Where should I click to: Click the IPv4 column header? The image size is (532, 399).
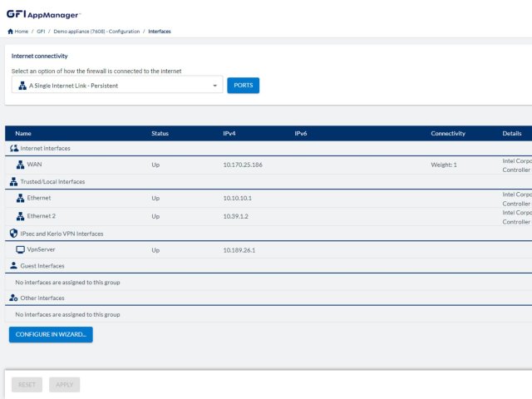[x=229, y=133]
